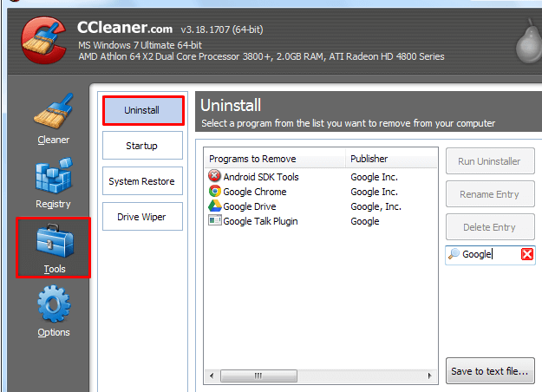
Task: Switch to the Uninstall tab
Action: click(143, 110)
